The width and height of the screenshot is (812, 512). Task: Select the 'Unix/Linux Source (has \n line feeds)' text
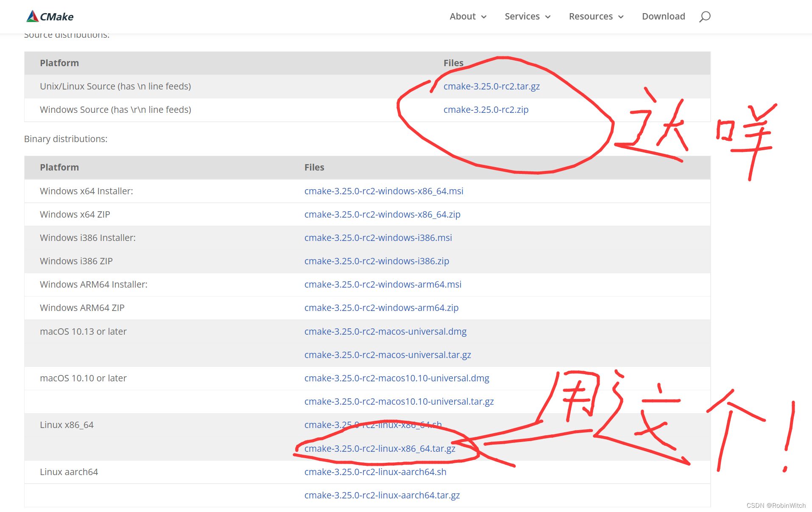(115, 87)
